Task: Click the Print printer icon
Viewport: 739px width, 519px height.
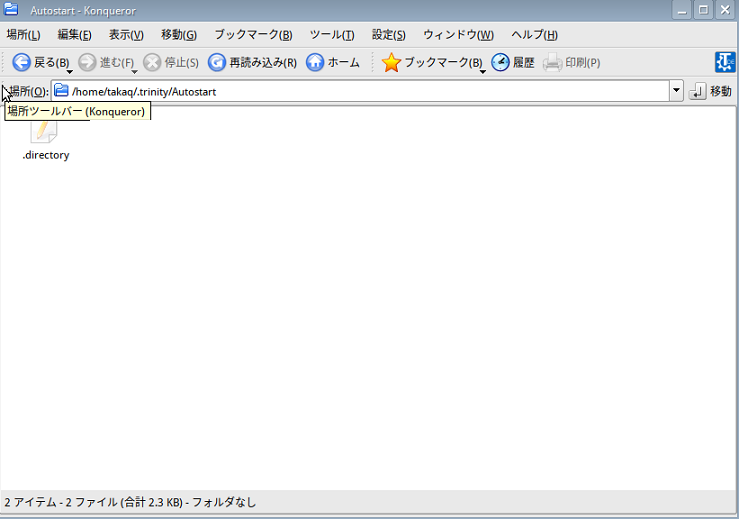Action: [x=552, y=62]
